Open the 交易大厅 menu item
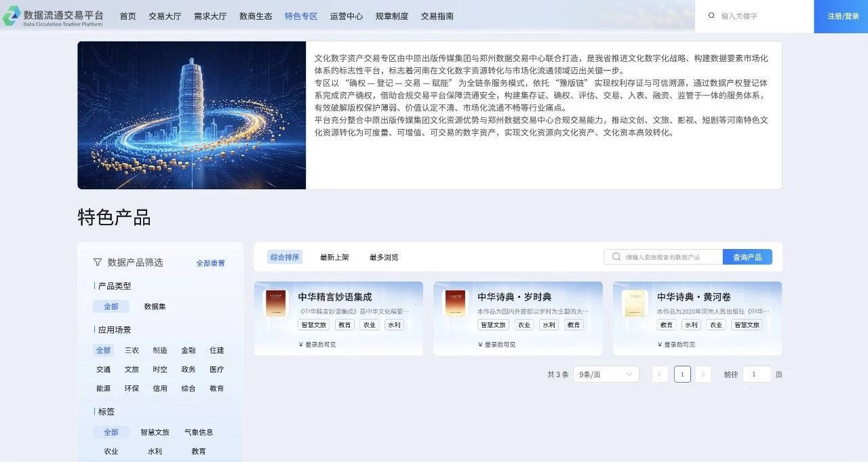The image size is (868, 462). pyautogui.click(x=165, y=16)
